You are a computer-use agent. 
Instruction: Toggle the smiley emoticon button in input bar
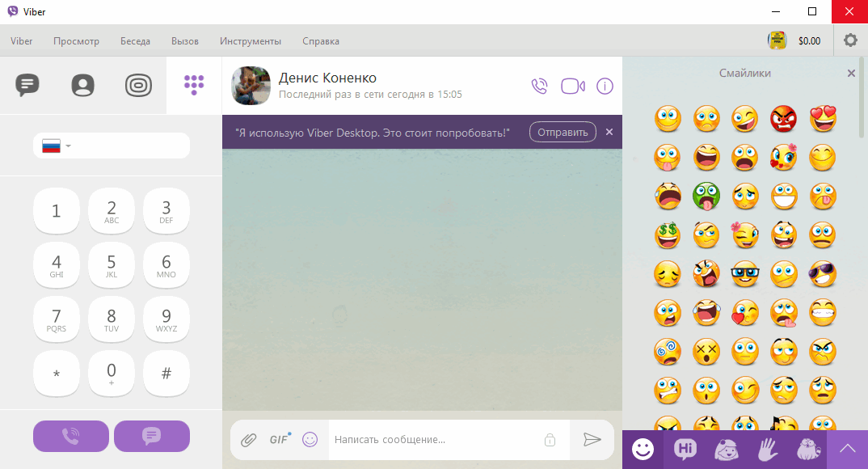tap(310, 440)
